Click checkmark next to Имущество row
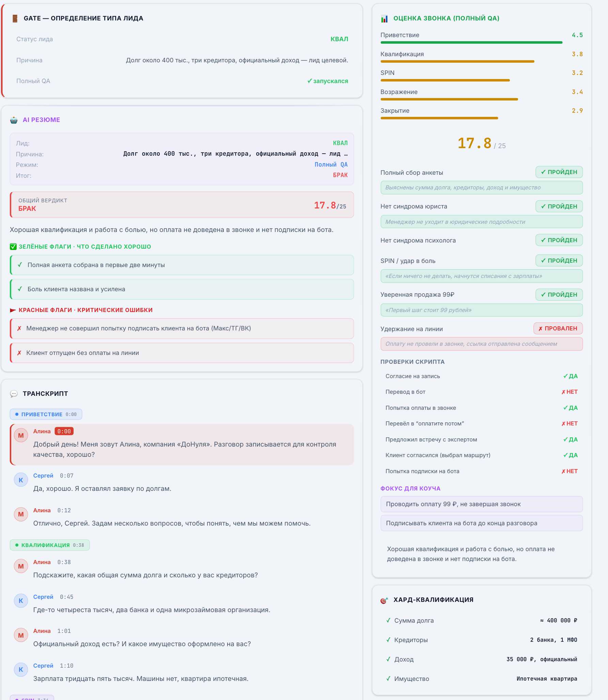The height and width of the screenshot is (700, 608). pos(388,679)
